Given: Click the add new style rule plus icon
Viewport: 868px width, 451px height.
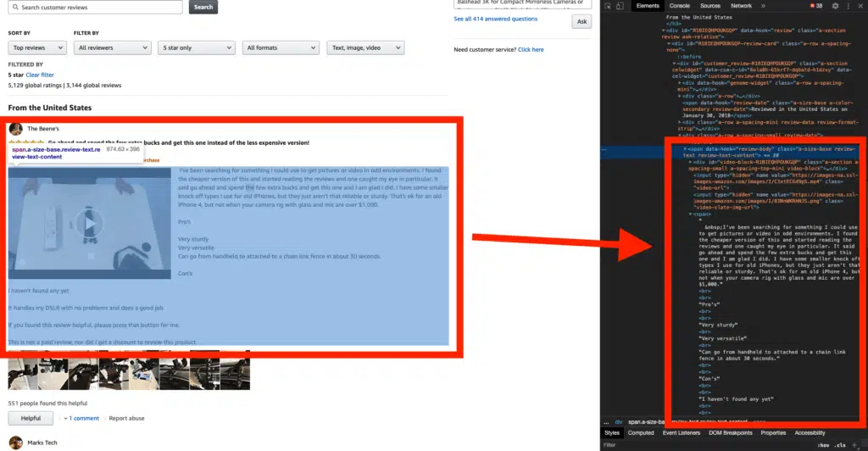Looking at the screenshot, I should 854,445.
